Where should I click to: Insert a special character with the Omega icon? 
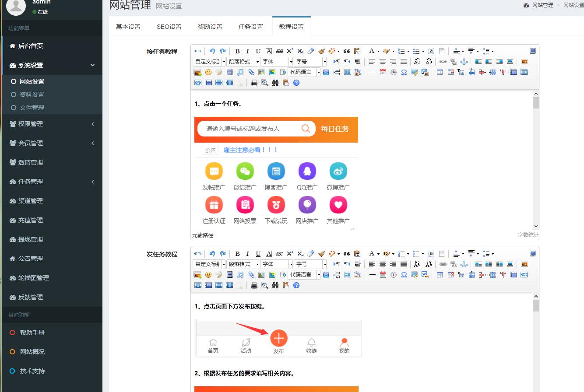point(404,72)
